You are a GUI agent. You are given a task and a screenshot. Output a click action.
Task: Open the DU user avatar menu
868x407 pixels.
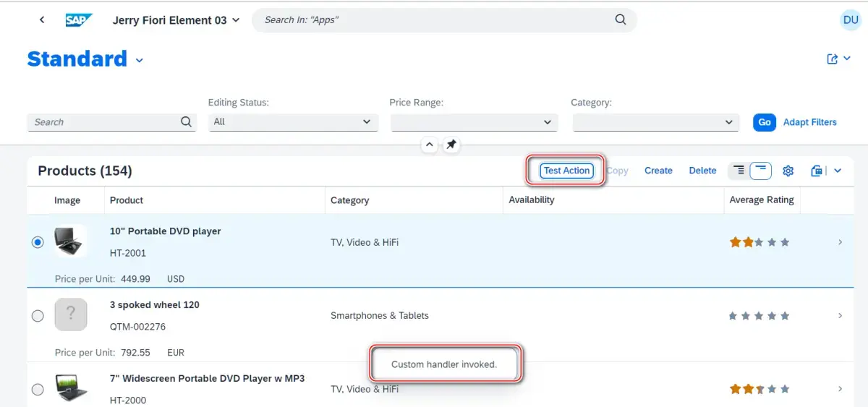click(851, 20)
